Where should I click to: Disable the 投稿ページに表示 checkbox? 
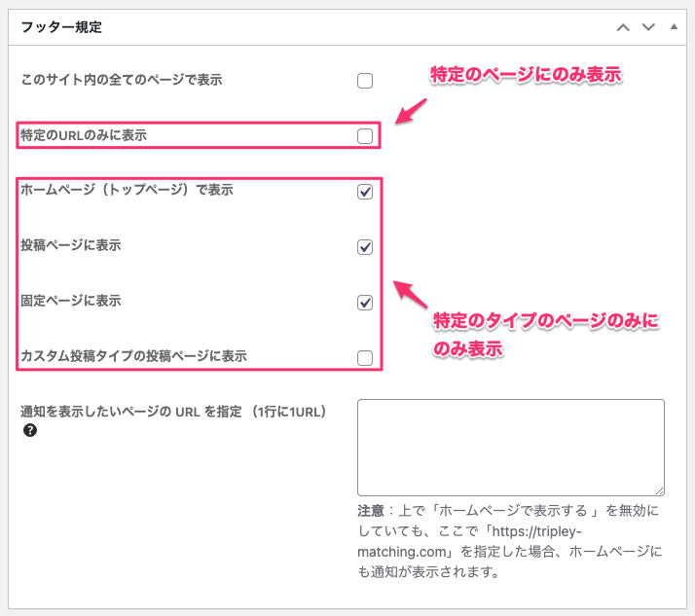tap(365, 247)
